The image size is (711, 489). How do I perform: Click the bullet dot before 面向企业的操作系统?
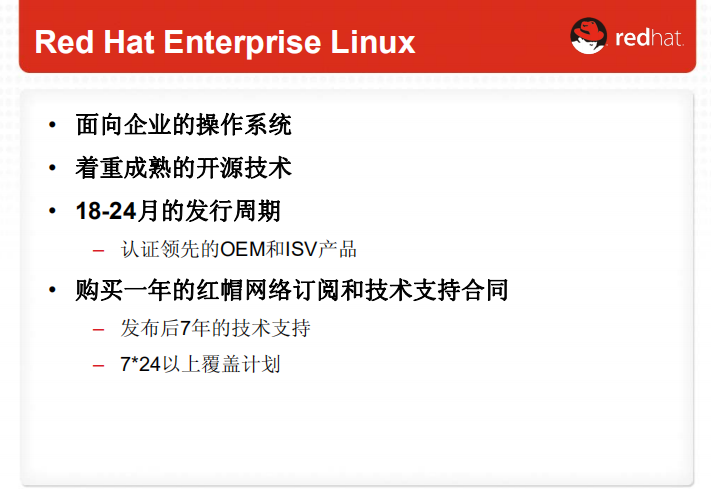(x=52, y=126)
